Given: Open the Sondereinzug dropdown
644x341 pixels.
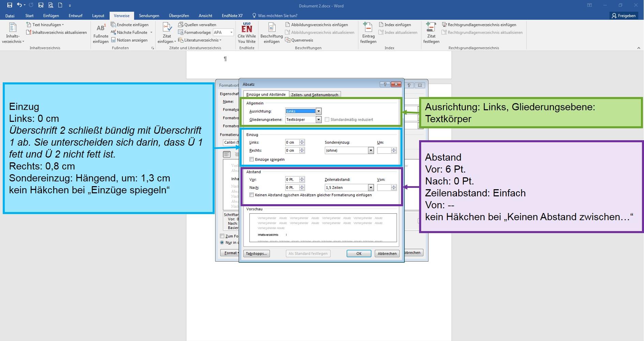Looking at the screenshot, I should tap(371, 150).
